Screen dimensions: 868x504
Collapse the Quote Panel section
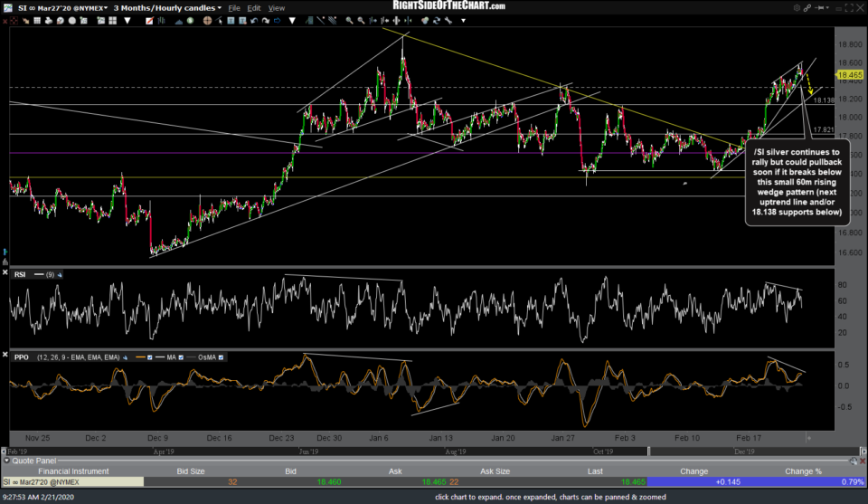coord(6,459)
